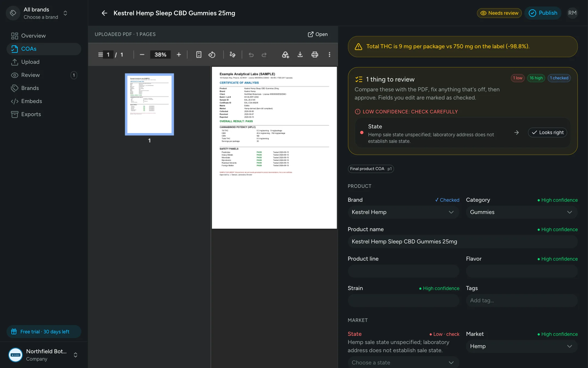The width and height of the screenshot is (588, 368).
Task: Mark State as Looks right
Action: (547, 132)
